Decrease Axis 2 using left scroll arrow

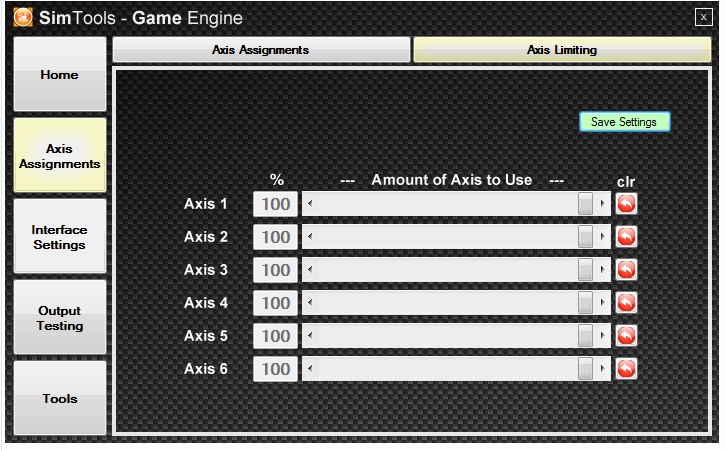(x=310, y=237)
